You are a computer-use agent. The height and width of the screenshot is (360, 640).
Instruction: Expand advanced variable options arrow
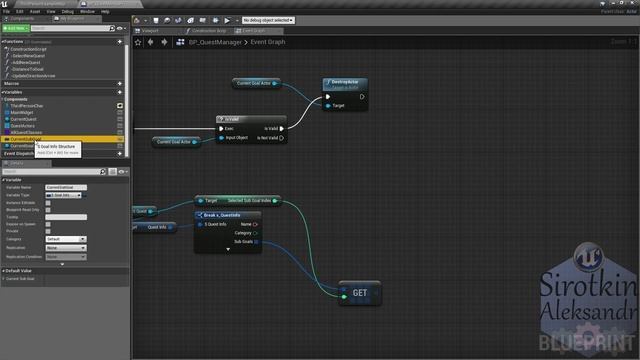pyautogui.click(x=62, y=264)
